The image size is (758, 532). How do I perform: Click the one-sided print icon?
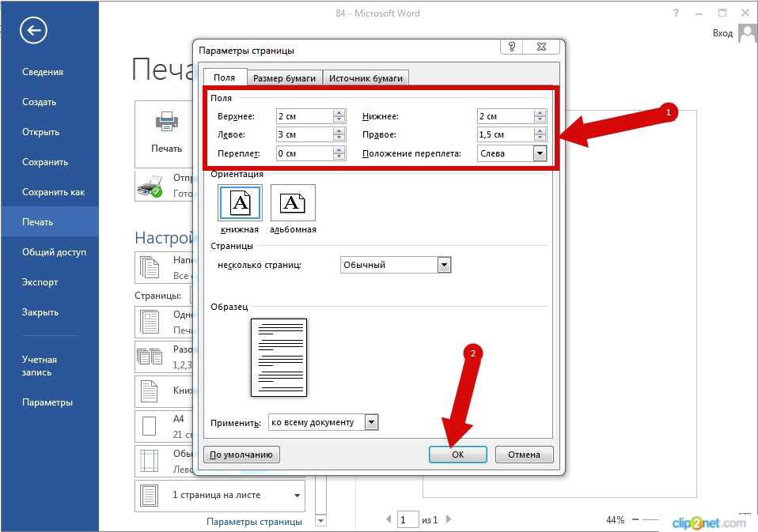(x=150, y=322)
